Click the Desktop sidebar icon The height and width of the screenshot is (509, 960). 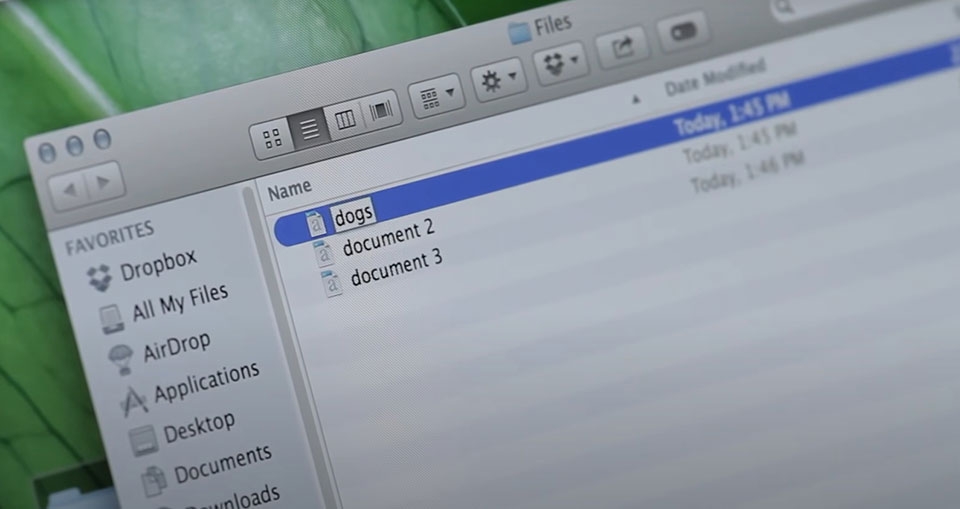tap(143, 441)
